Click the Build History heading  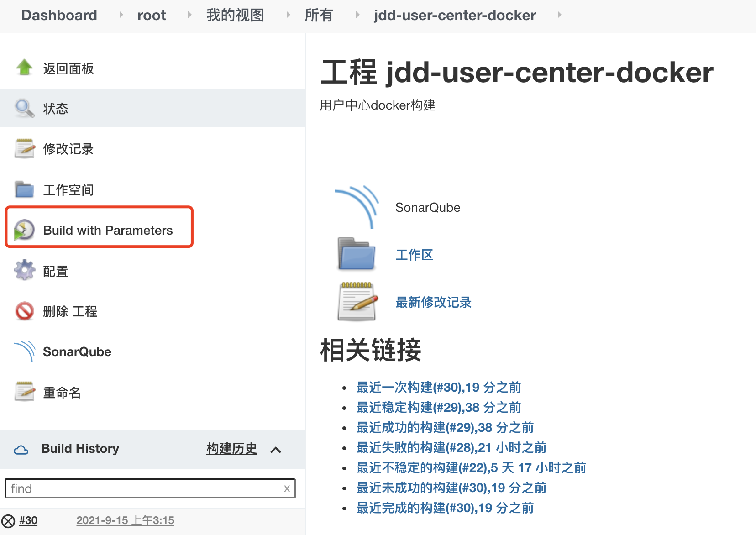point(80,448)
